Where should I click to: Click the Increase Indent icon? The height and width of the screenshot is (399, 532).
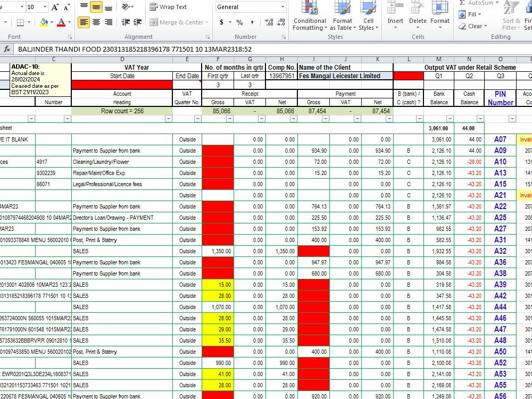pos(137,22)
